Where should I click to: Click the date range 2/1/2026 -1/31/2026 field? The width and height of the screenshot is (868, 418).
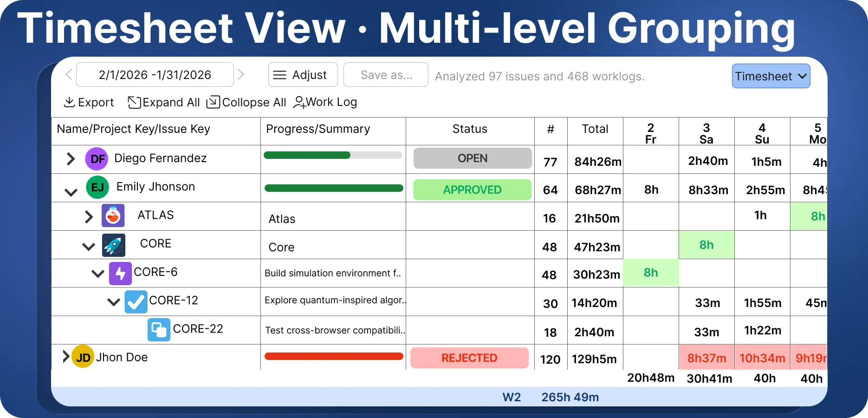(155, 75)
